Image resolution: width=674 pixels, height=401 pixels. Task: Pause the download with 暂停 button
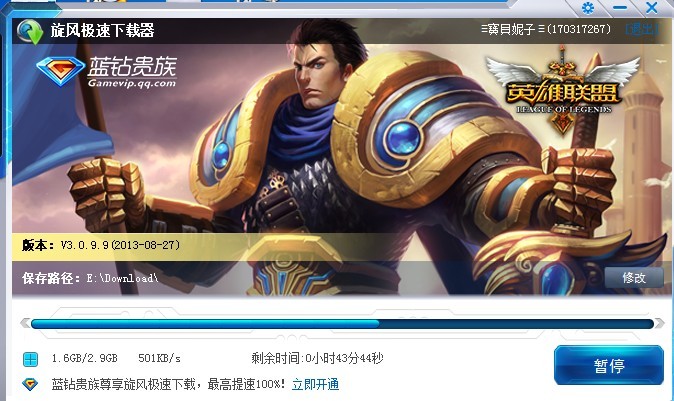coord(609,365)
